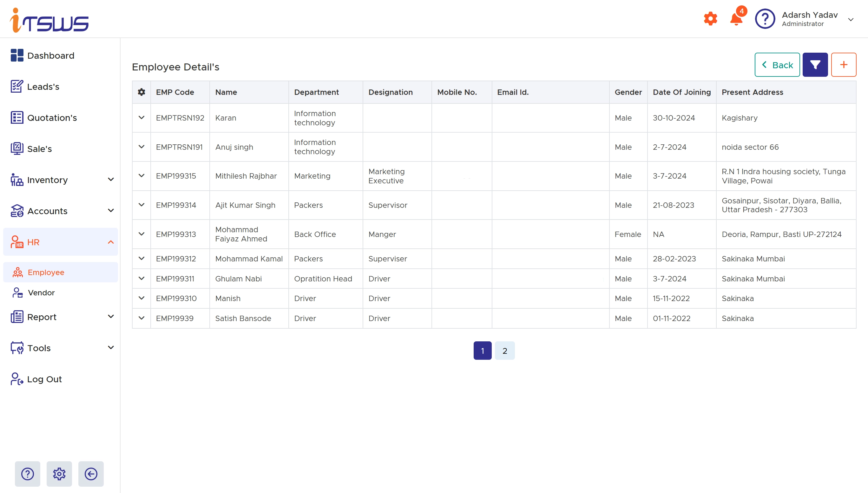Open the Dashboard section

pos(50,55)
